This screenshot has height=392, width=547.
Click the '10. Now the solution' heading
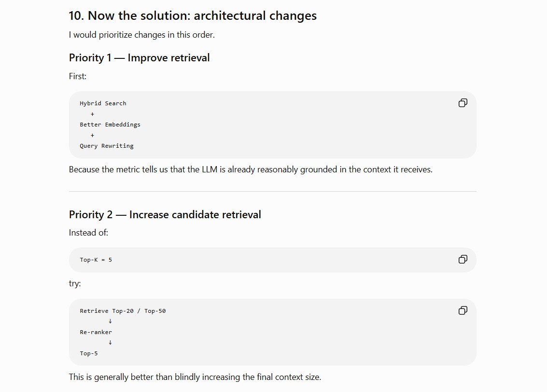pos(193,16)
